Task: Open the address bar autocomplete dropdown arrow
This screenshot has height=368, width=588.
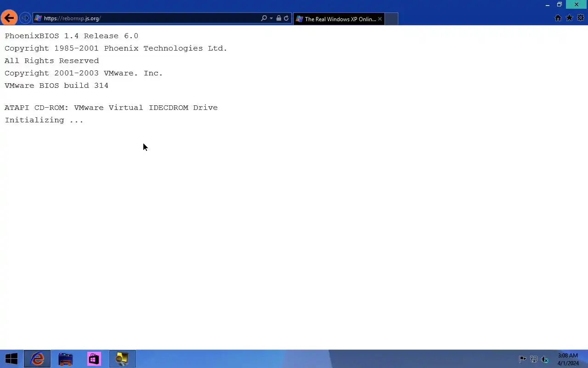Action: pos(271,18)
